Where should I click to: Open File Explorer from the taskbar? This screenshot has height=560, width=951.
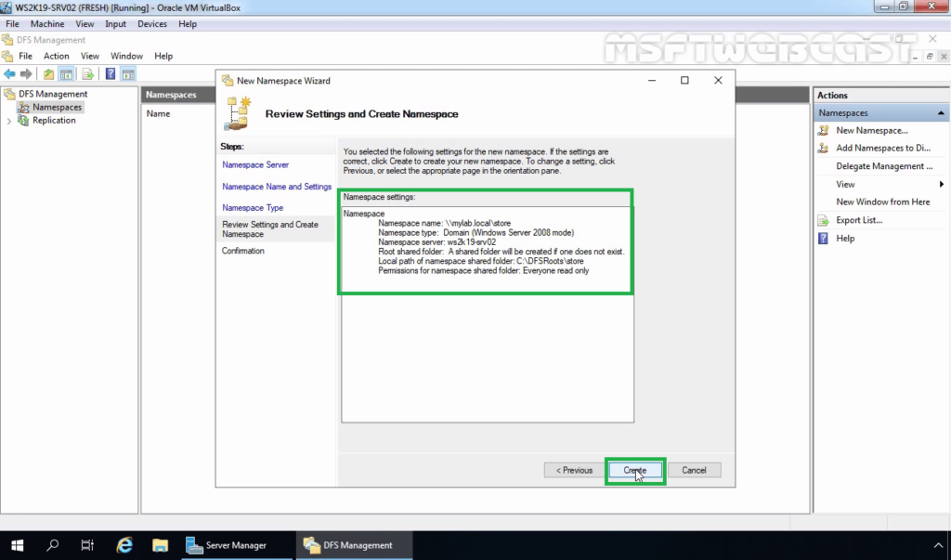click(160, 545)
